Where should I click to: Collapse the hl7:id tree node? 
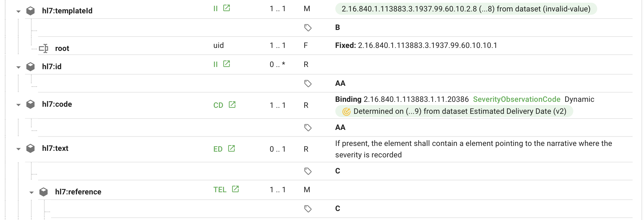18,67
